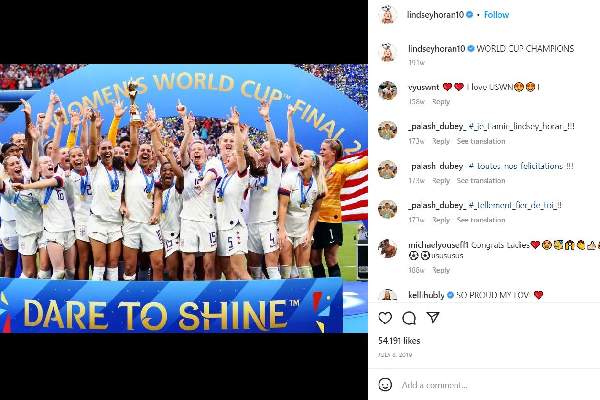
Task: Open vyuswnt commenter profile picture
Action: [x=387, y=91]
